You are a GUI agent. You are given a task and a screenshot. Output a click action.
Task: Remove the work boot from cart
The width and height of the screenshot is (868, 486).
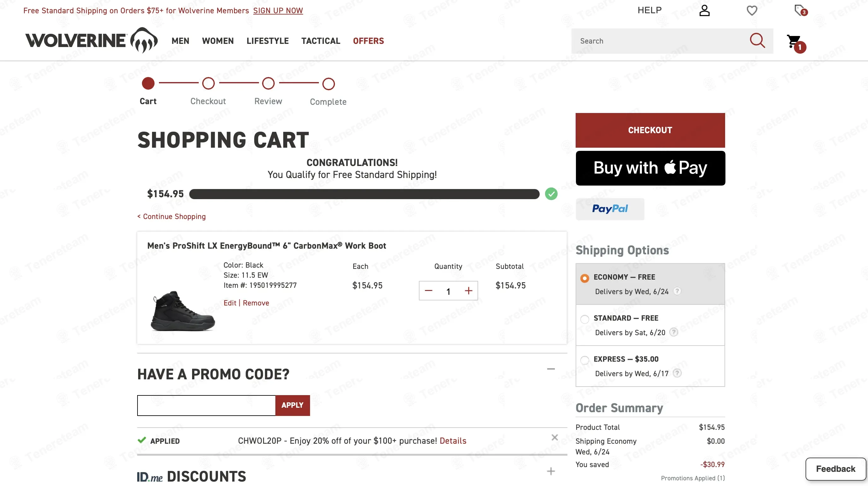tap(256, 303)
